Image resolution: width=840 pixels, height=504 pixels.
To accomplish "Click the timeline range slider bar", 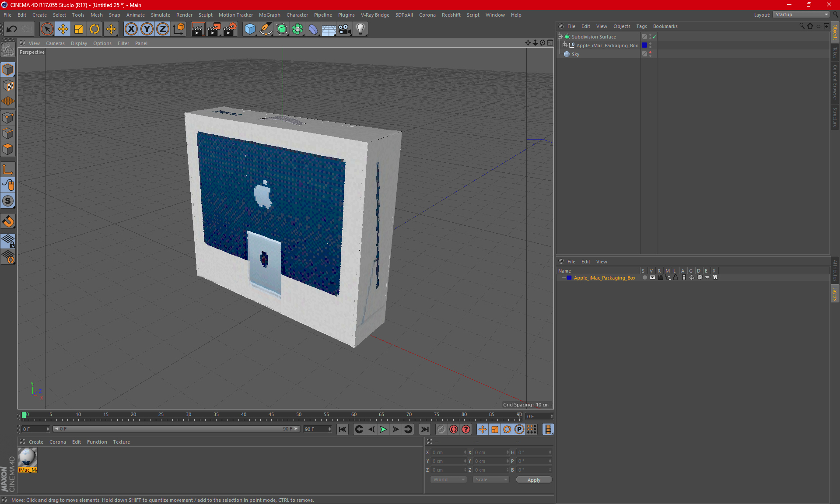I will pyautogui.click(x=176, y=429).
